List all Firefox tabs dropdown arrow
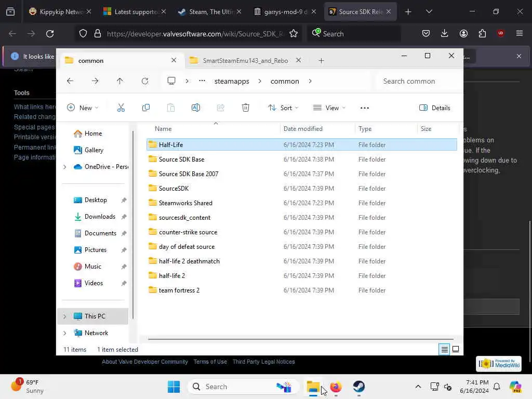Image resolution: width=532 pixels, height=399 pixels. (429, 11)
